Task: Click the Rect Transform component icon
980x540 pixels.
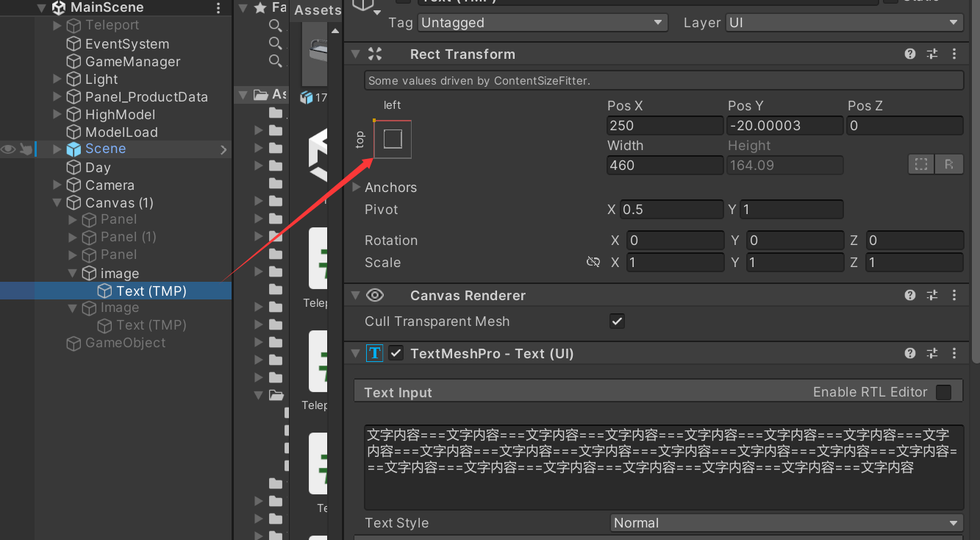Action: (x=375, y=54)
